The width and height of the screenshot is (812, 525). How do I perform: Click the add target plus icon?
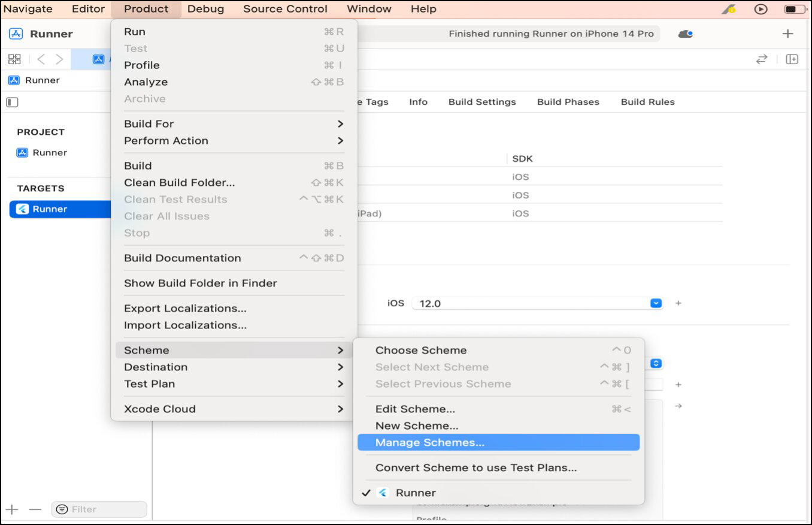click(x=13, y=509)
